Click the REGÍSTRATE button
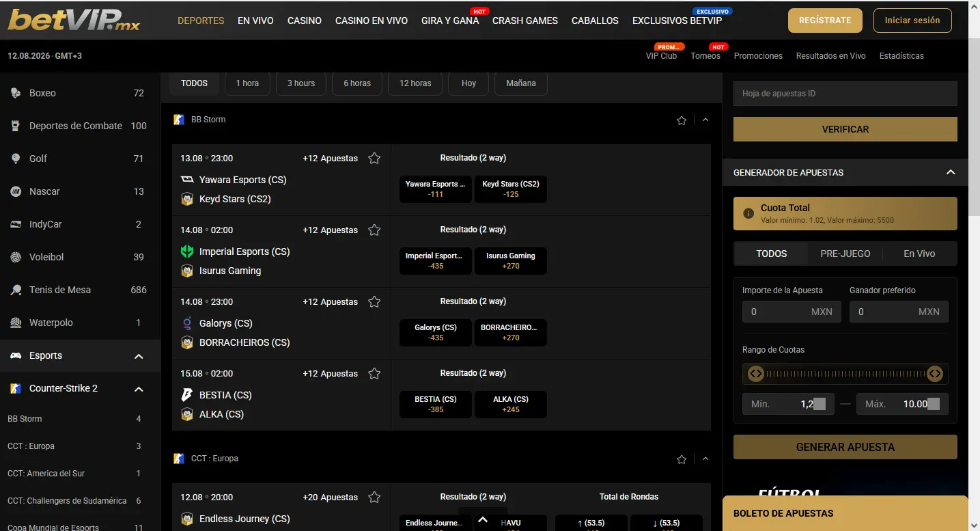Viewport: 980px width, 531px height. tap(825, 21)
